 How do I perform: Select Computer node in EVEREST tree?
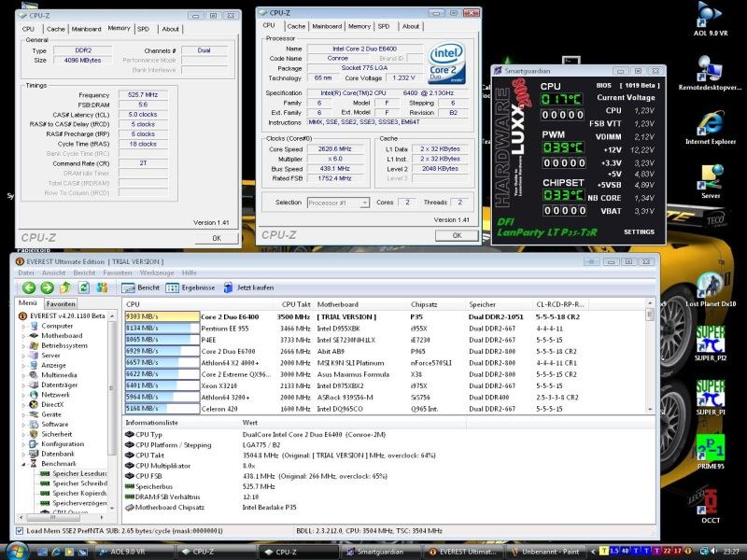[57, 326]
